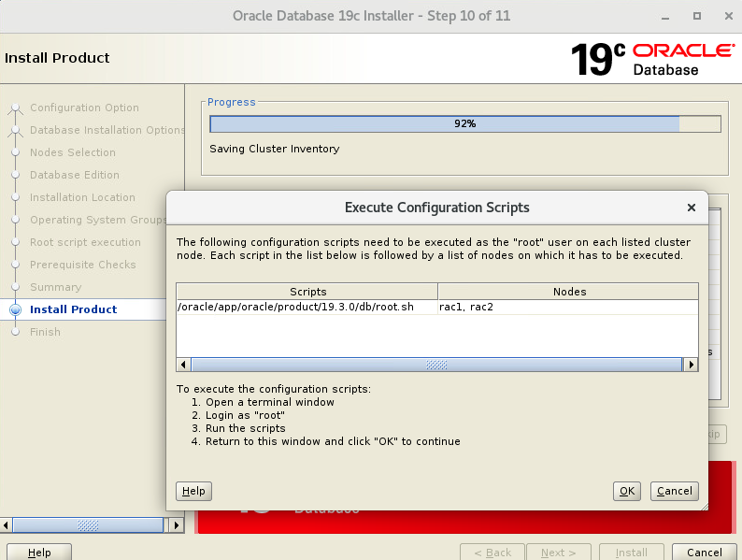Click OK in Execute Configuration Scripts dialog
The width and height of the screenshot is (742, 560).
click(626, 491)
